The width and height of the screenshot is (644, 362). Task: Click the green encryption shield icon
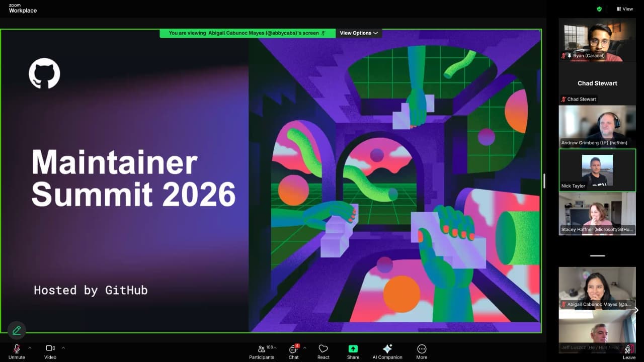[x=599, y=9]
